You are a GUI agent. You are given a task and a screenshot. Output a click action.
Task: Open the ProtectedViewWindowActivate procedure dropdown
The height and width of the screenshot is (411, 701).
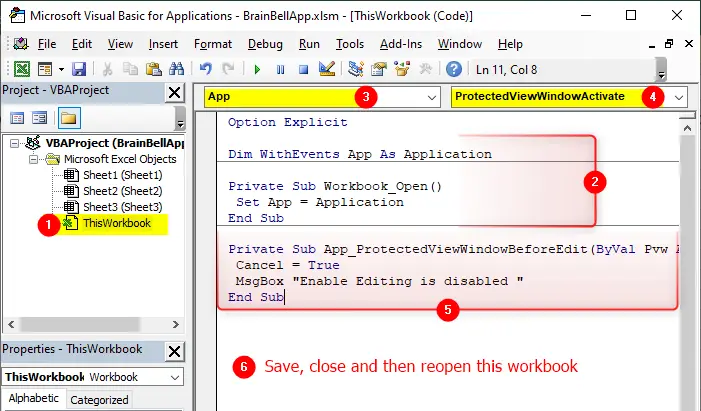click(x=679, y=97)
